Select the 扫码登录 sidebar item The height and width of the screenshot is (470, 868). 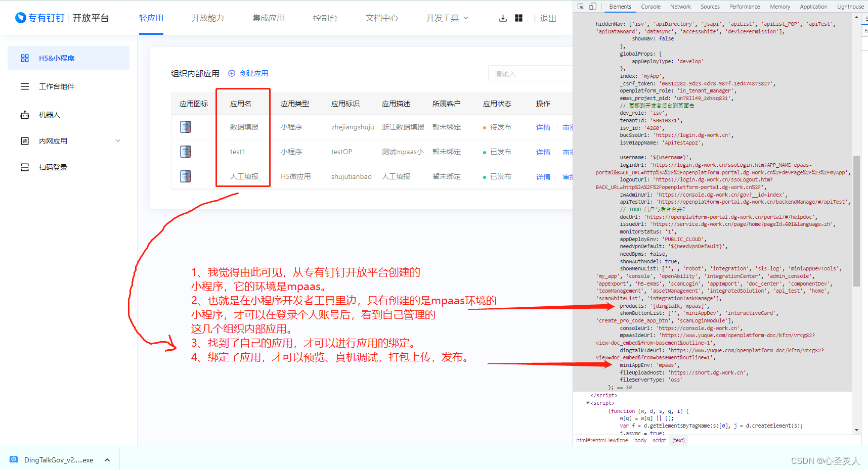coord(68,167)
